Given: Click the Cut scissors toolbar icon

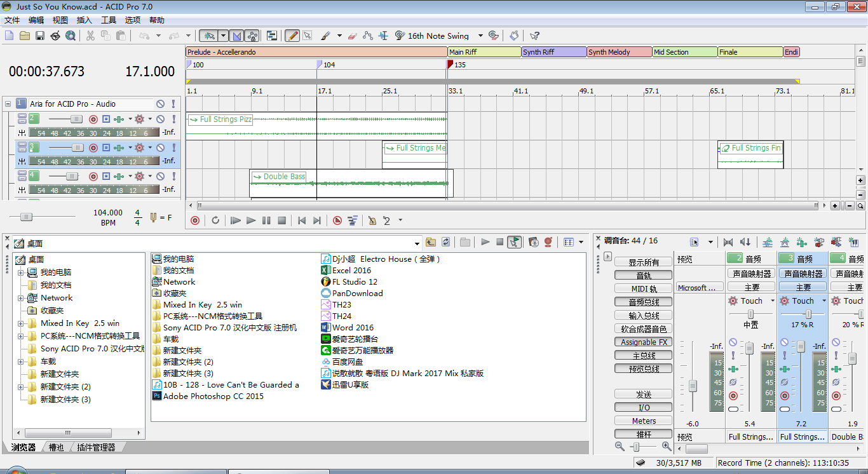Looking at the screenshot, I should 90,36.
